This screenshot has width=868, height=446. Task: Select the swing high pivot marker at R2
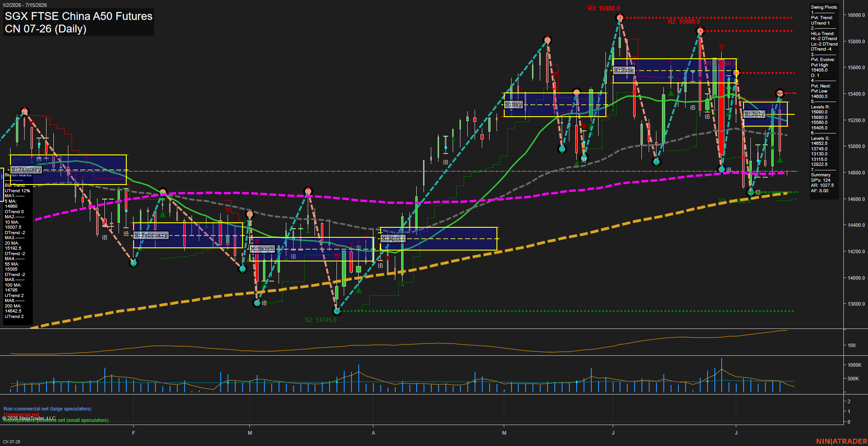(700, 31)
